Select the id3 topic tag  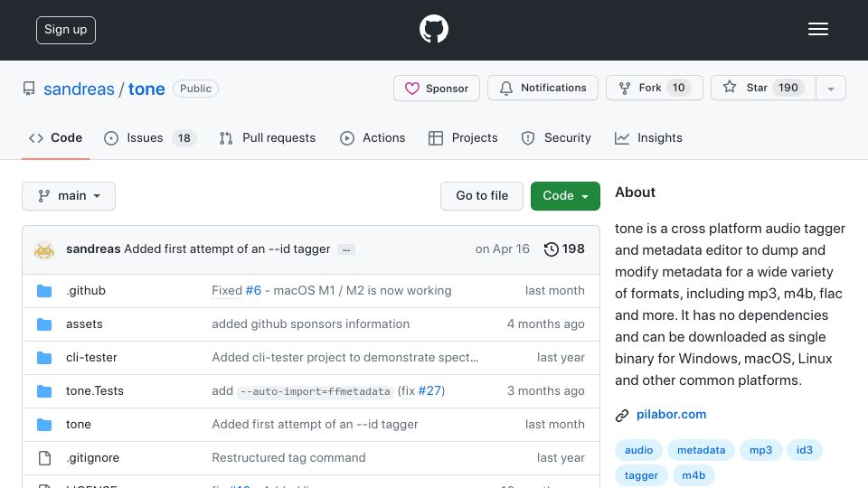(805, 450)
